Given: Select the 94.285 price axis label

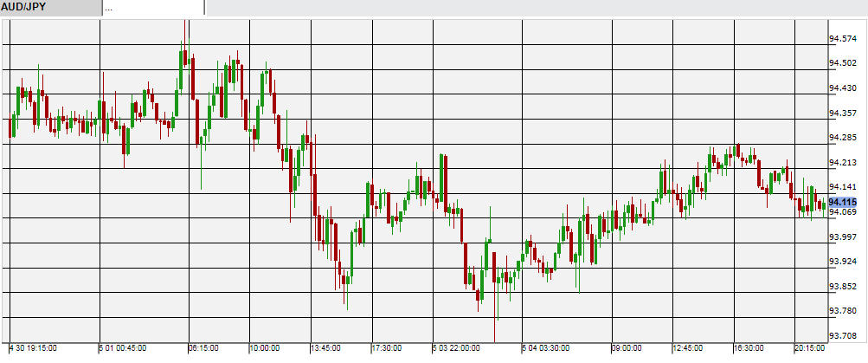Looking at the screenshot, I should [x=843, y=137].
